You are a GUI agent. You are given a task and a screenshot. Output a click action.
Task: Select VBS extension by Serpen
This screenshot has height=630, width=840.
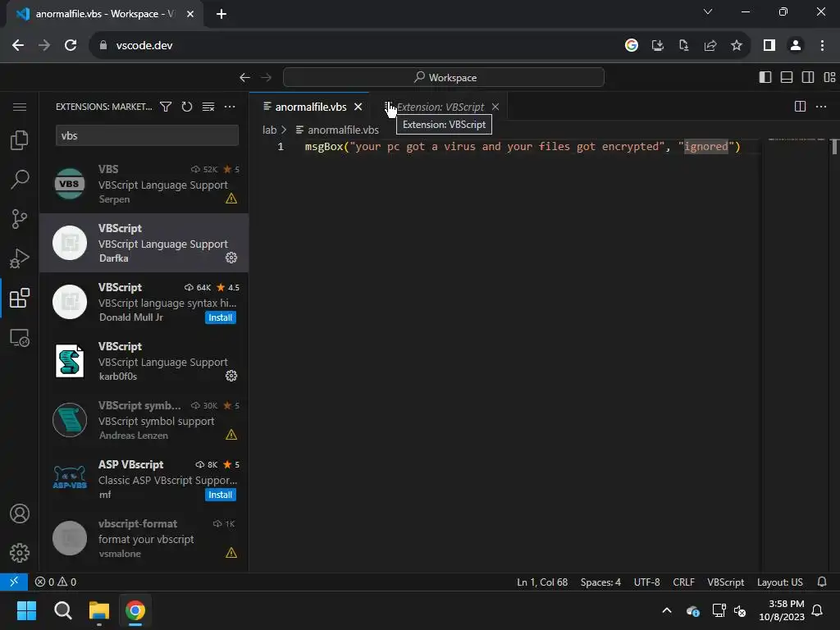coord(144,184)
